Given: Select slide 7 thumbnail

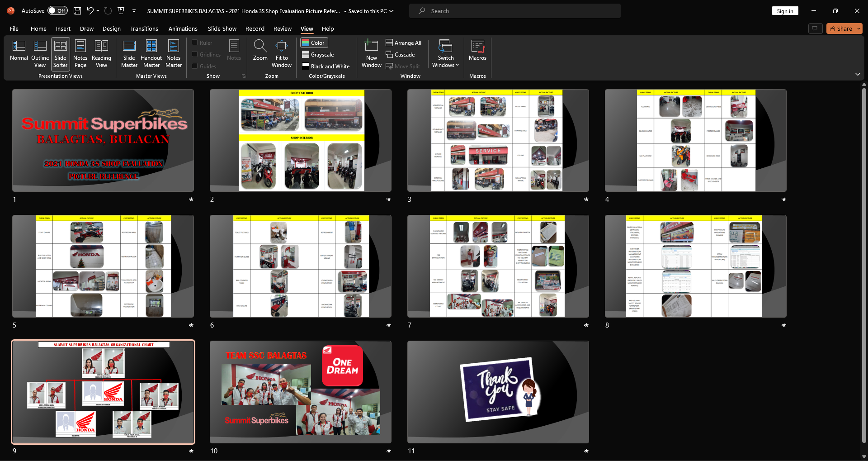Looking at the screenshot, I should [x=498, y=266].
